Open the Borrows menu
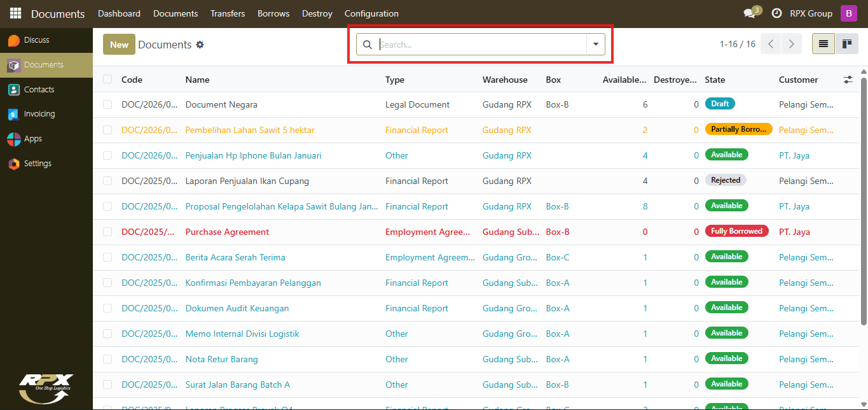The height and width of the screenshot is (410, 868). pos(273,13)
